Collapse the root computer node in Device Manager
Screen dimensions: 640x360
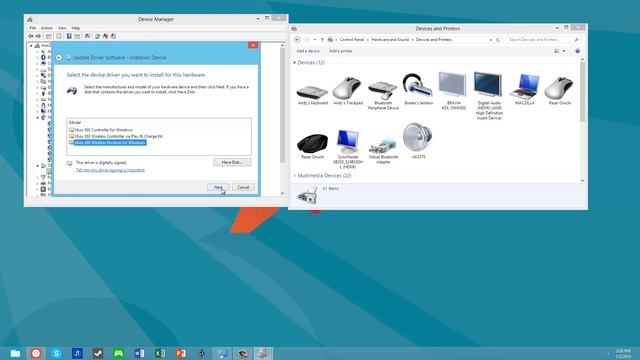click(31, 46)
